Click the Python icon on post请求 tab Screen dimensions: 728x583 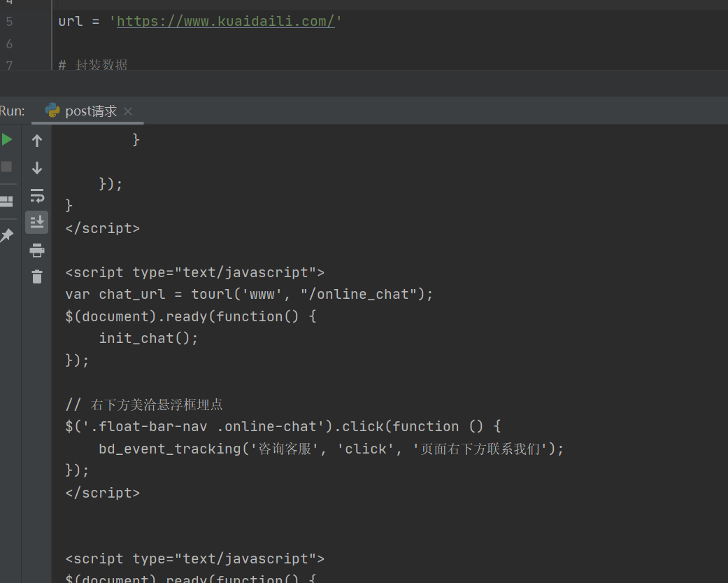tap(52, 111)
